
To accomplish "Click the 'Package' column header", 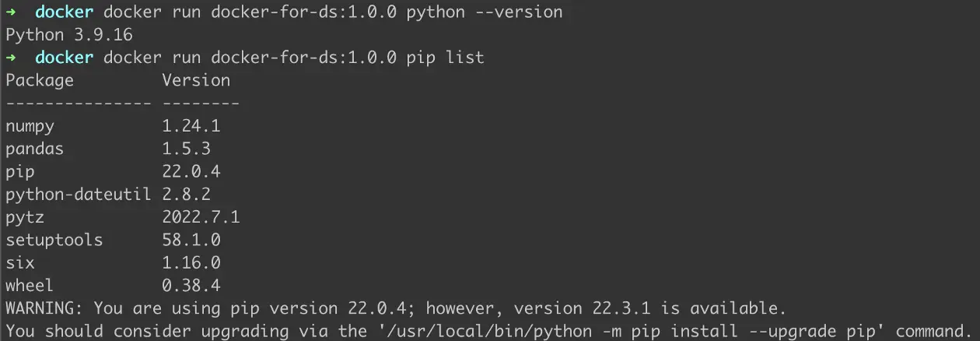I will point(40,80).
